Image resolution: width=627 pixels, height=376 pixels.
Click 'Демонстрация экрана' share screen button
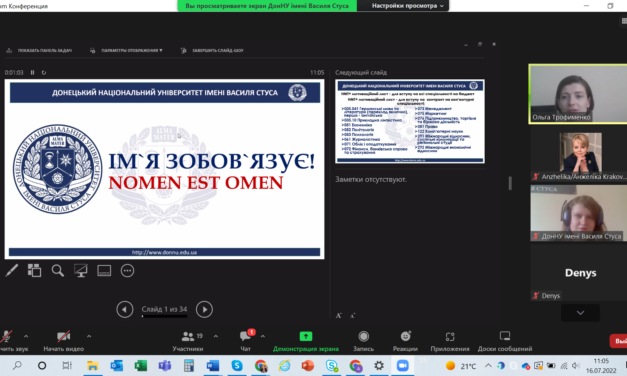click(x=306, y=341)
